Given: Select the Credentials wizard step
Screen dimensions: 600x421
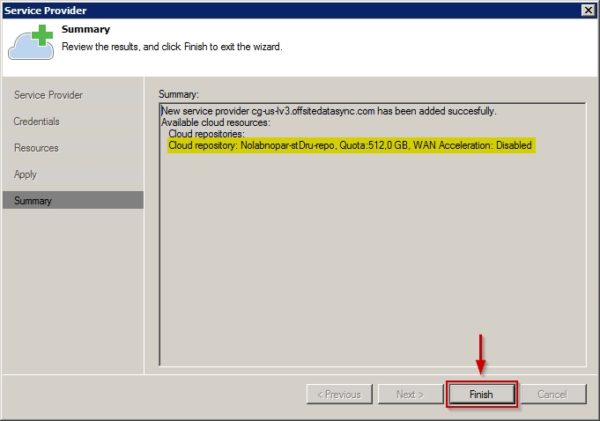Looking at the screenshot, I should (x=36, y=121).
